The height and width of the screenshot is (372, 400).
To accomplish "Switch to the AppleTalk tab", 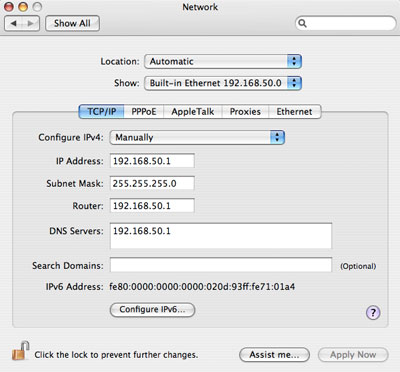I will [x=193, y=111].
